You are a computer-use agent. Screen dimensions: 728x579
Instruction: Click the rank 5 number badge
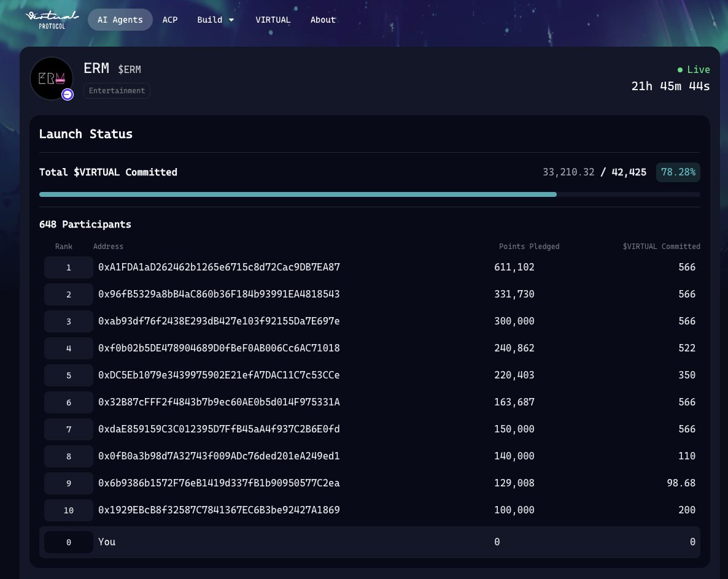pos(69,375)
